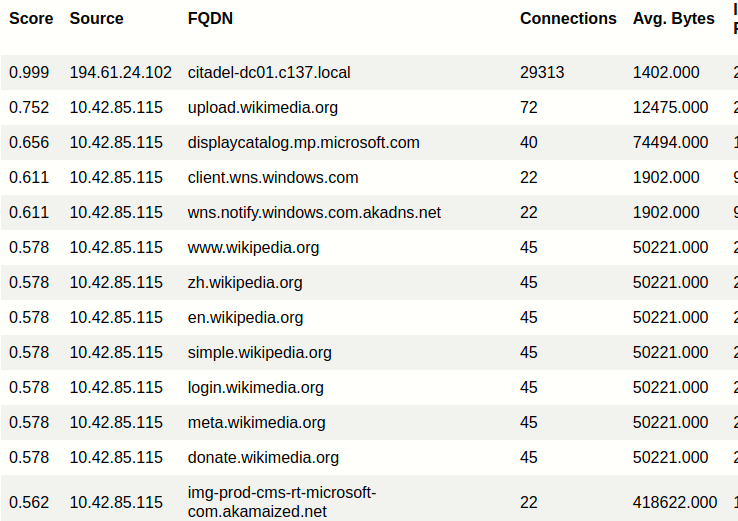Click the Connections column header
This screenshot has width=738, height=521.
568,18
